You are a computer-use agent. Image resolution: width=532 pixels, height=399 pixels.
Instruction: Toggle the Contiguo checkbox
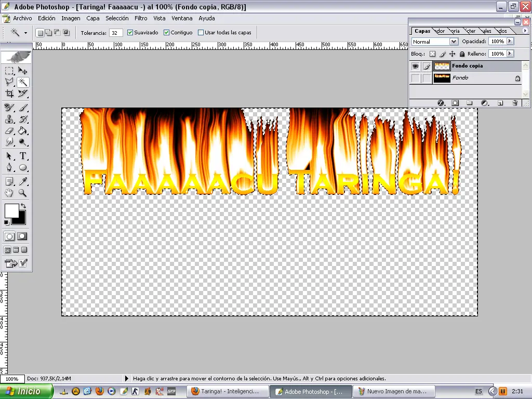tap(167, 33)
